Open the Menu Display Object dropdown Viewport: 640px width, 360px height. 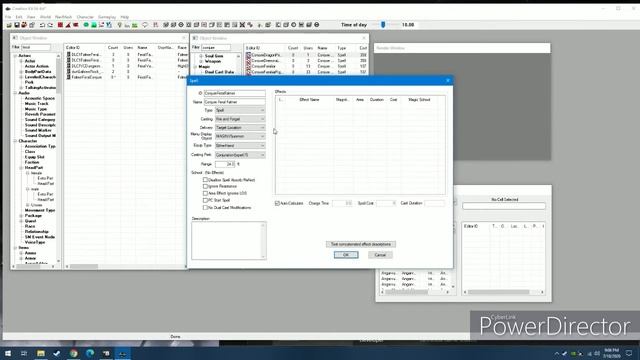point(240,136)
